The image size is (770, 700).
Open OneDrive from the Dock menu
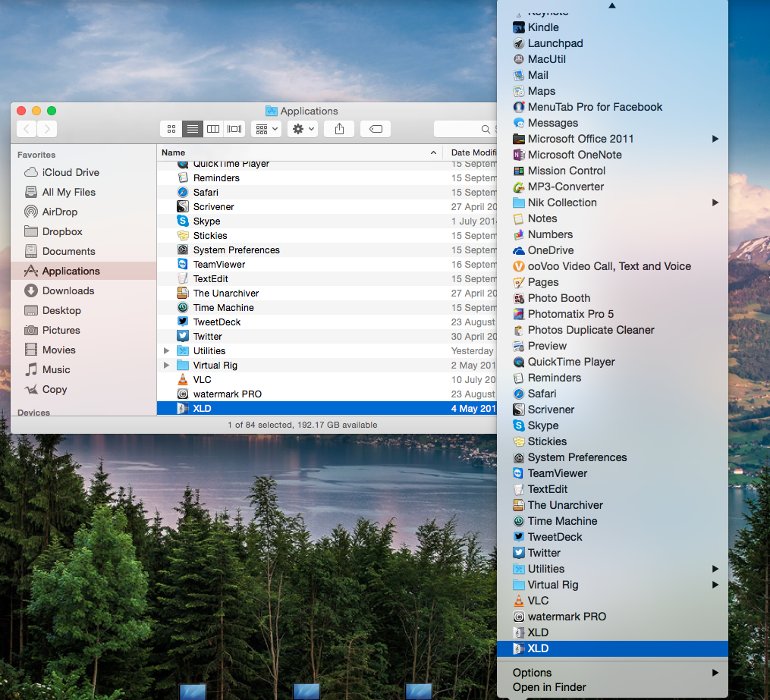pos(612,250)
